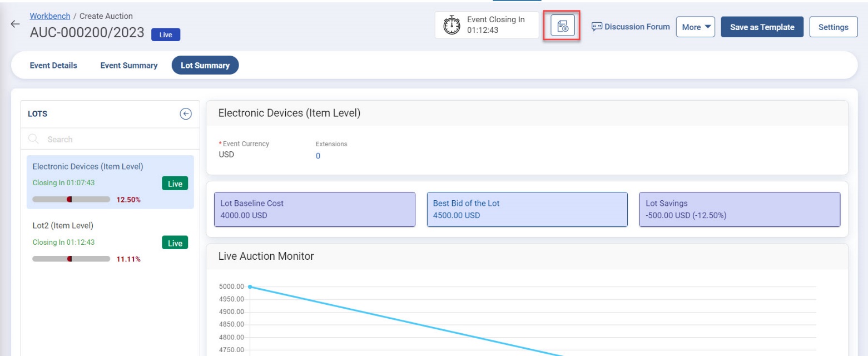The width and height of the screenshot is (868, 356).
Task: Click Save as Template button
Action: [x=762, y=27]
